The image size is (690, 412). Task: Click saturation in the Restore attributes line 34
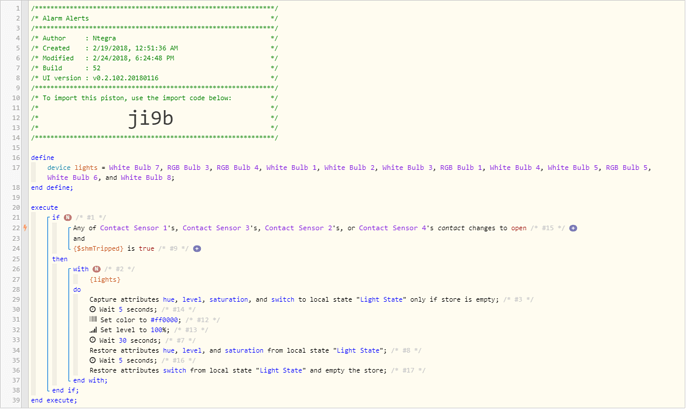click(x=244, y=351)
